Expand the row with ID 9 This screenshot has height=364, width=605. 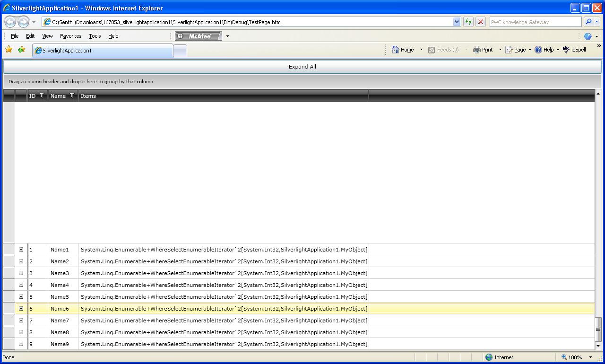[x=21, y=344]
